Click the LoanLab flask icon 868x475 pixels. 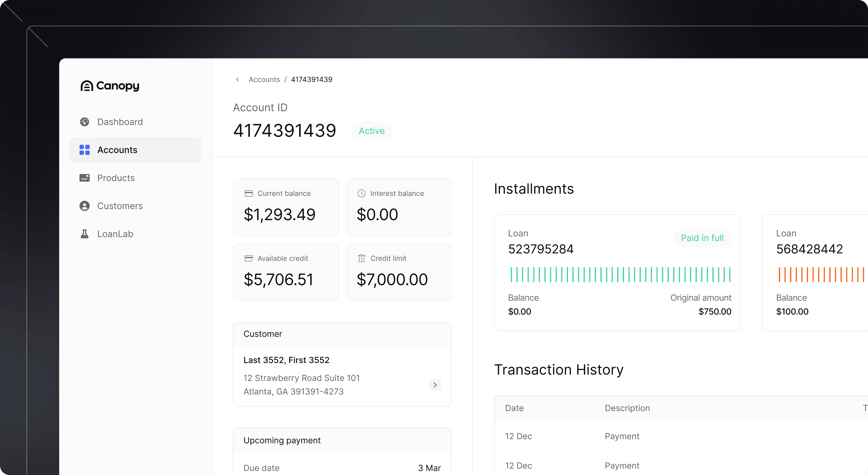point(85,234)
